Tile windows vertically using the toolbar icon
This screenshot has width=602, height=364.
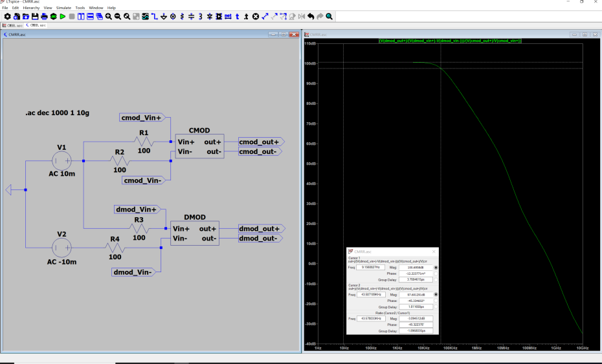tap(81, 17)
